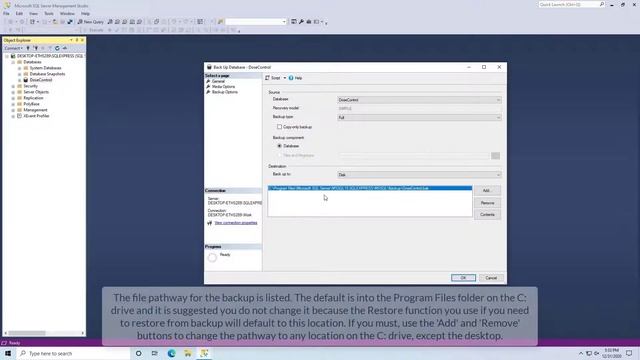
Task: Expand the Security folder
Action: point(13,86)
